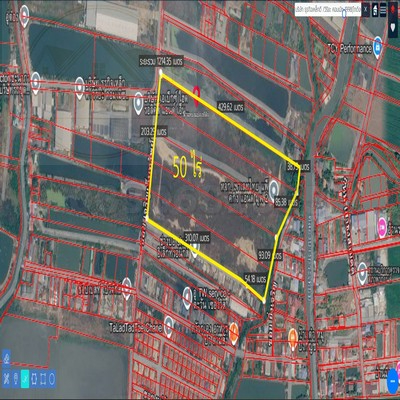Select the rectangle drawing tool

43,379
